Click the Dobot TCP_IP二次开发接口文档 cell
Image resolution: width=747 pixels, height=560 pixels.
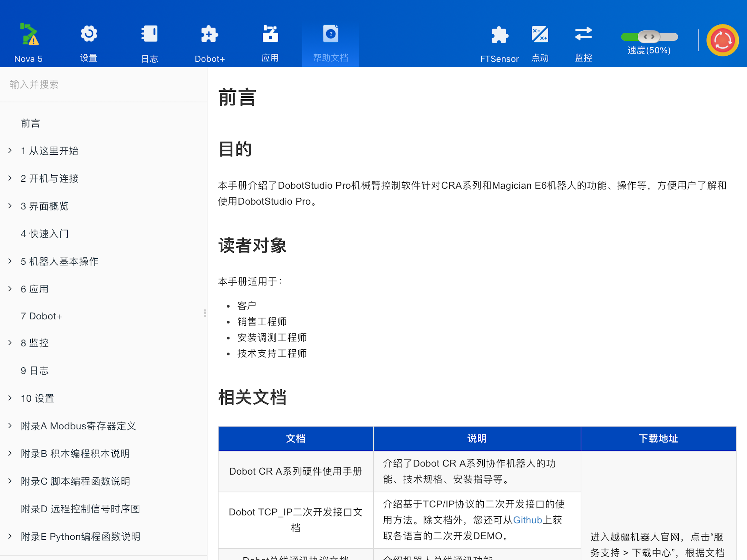click(x=296, y=520)
